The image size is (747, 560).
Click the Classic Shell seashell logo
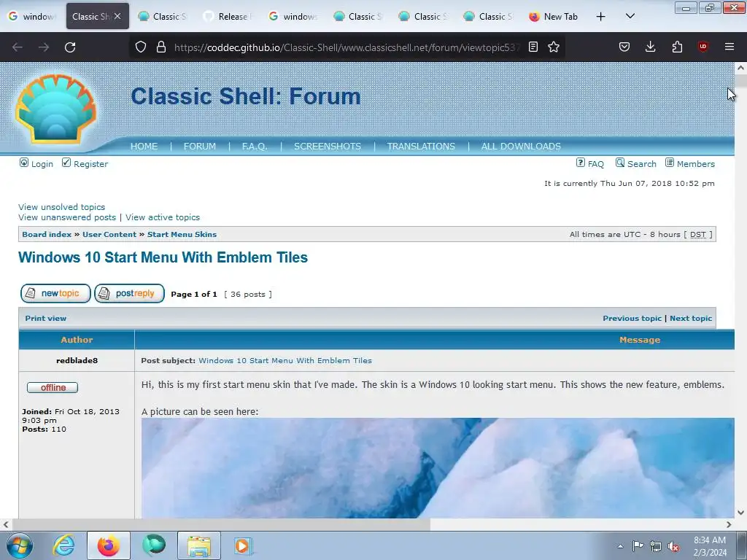(55, 109)
